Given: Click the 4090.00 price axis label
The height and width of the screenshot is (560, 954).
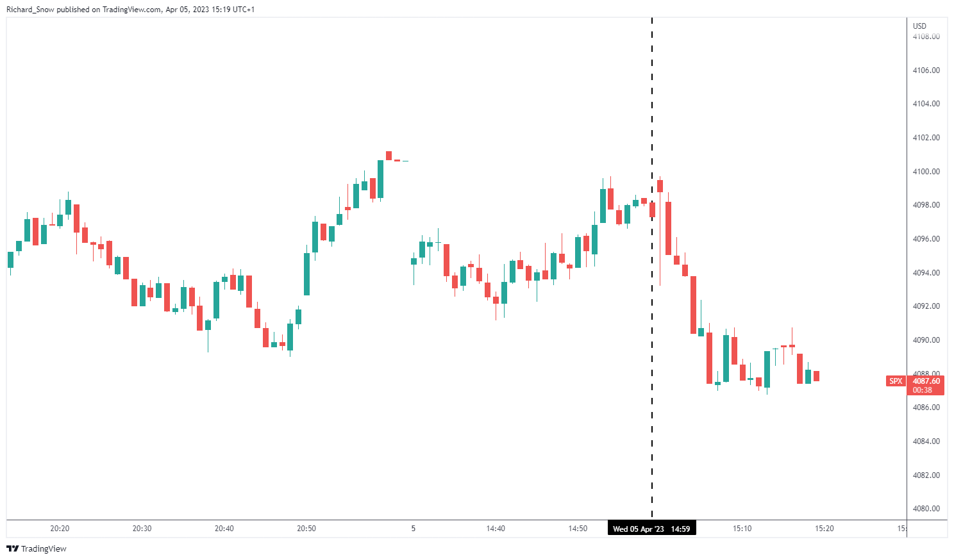Looking at the screenshot, I should point(926,340).
